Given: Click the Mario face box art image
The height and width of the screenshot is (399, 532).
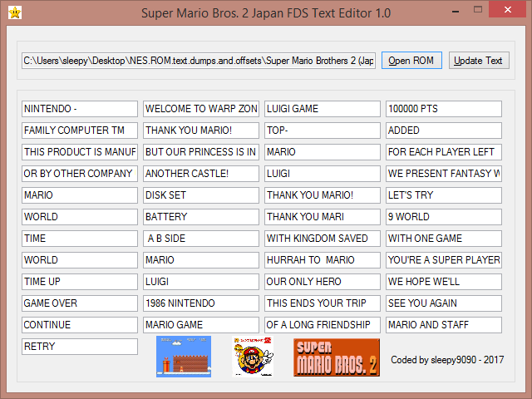Looking at the screenshot, I should click(x=254, y=357).
